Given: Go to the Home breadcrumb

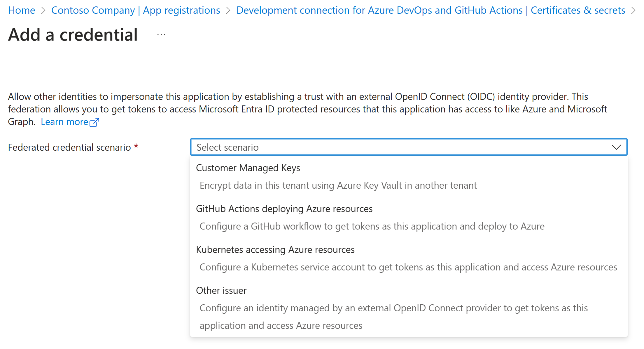Looking at the screenshot, I should (22, 10).
